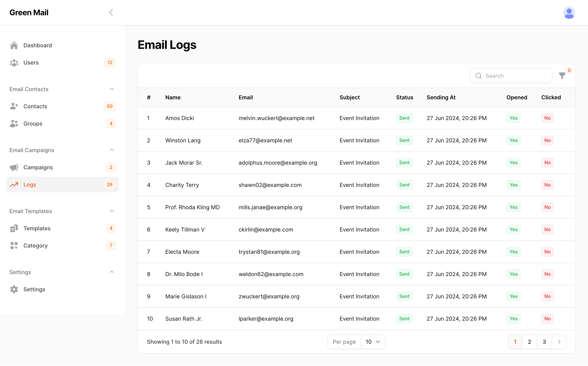Select the Logs entry in the sidebar

[30, 184]
